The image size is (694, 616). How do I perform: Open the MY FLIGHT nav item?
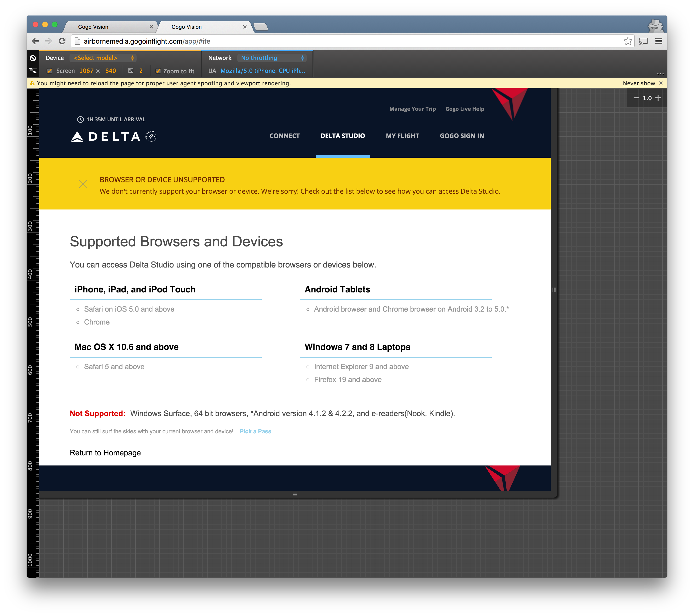pyautogui.click(x=402, y=136)
